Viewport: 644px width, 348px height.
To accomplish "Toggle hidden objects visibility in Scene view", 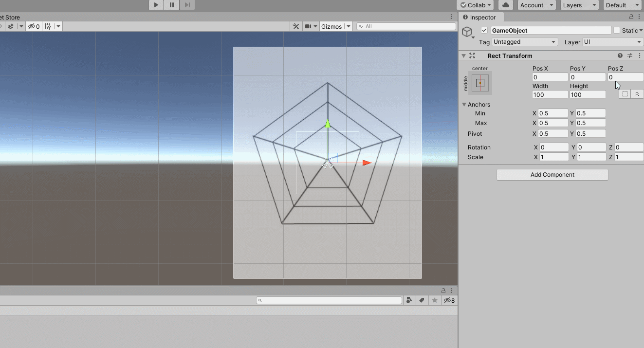I will click(x=34, y=26).
